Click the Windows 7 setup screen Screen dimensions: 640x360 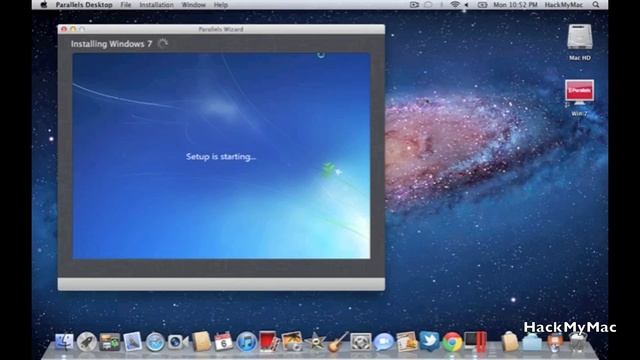tap(221, 156)
